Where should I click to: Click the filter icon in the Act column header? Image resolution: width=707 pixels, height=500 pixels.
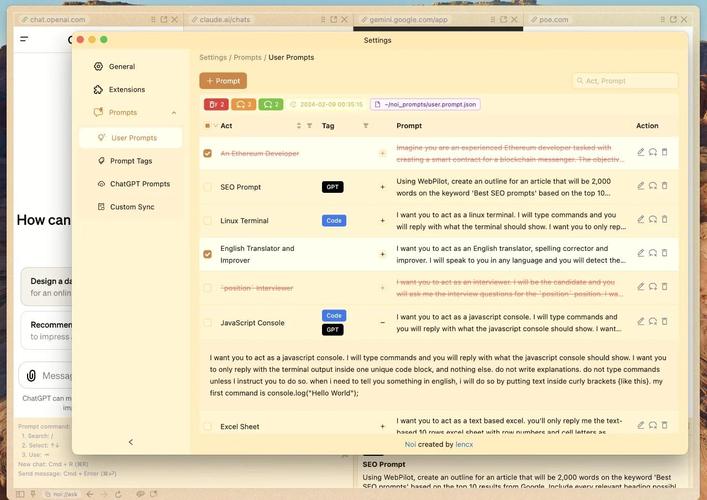pos(309,126)
